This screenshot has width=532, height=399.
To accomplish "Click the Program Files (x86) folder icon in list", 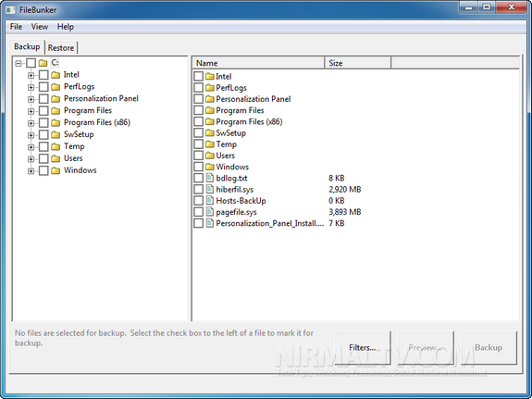I will [x=210, y=121].
